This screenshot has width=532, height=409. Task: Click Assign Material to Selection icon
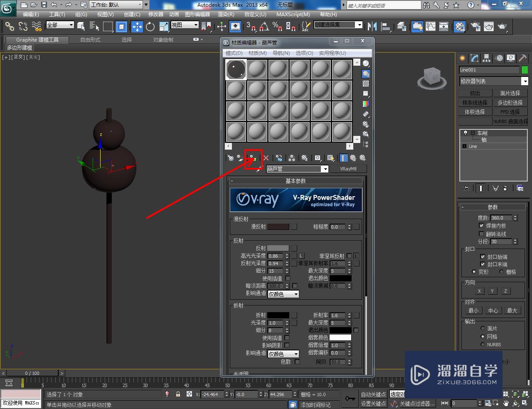click(253, 158)
